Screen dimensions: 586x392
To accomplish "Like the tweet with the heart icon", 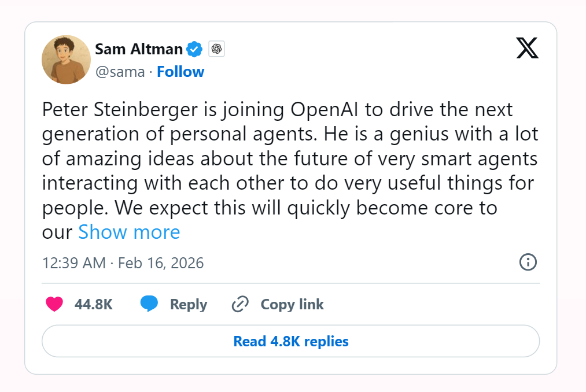I will (x=54, y=304).
